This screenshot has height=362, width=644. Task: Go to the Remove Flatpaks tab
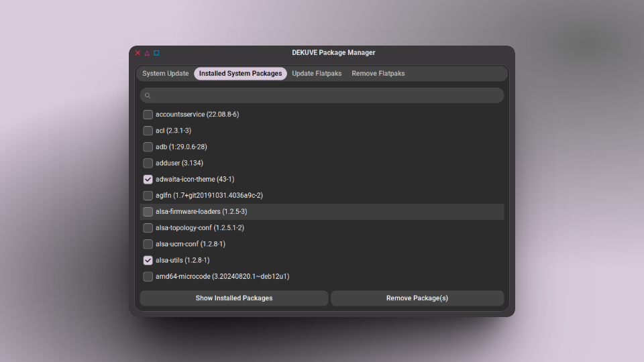(x=378, y=74)
